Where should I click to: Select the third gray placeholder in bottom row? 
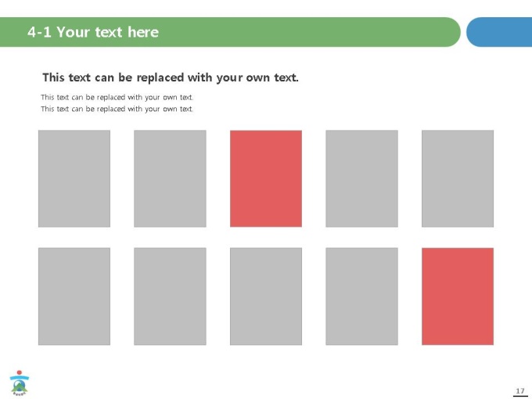tap(266, 297)
